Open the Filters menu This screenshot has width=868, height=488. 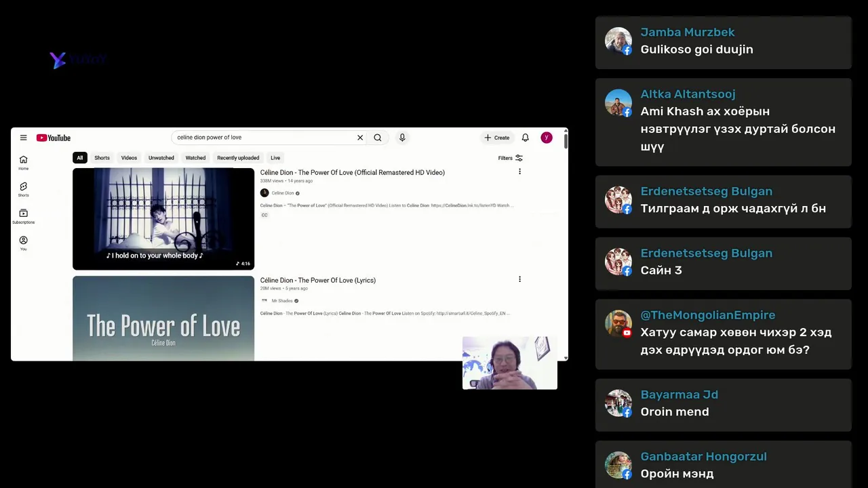click(x=510, y=158)
